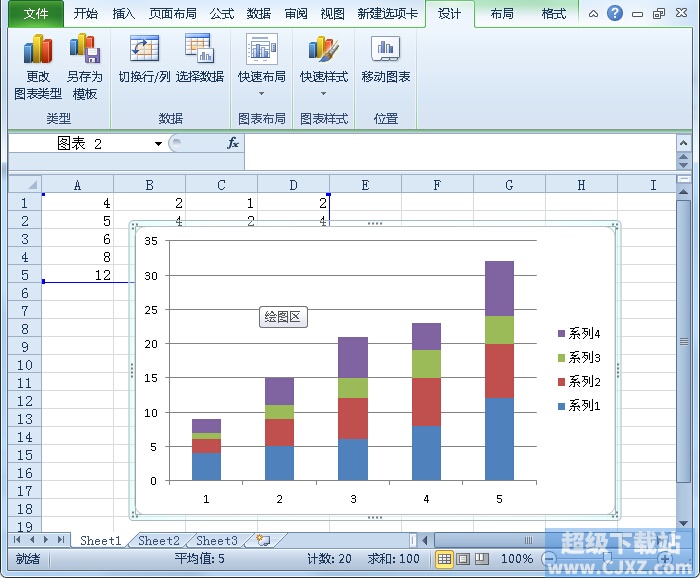
Task: Click cell A5 containing 12
Action: coord(78,274)
